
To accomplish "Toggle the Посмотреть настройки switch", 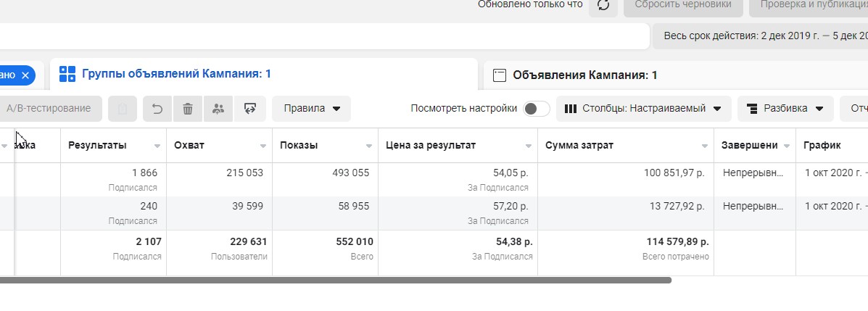I will coord(537,109).
